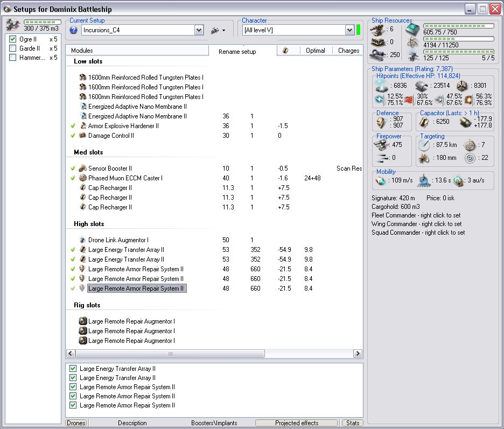Screen dimensions: 504x429
Task: Open the Boosters\Implants tab
Action: click(214, 423)
